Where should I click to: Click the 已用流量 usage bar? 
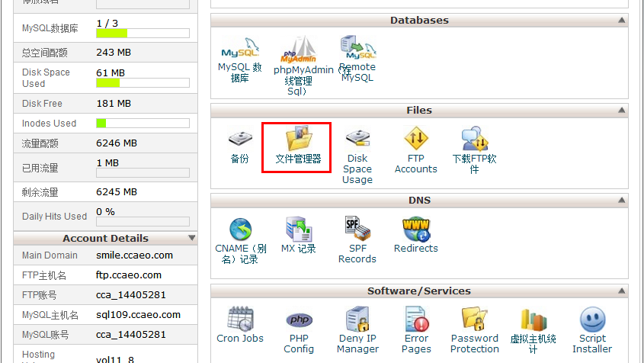(143, 172)
